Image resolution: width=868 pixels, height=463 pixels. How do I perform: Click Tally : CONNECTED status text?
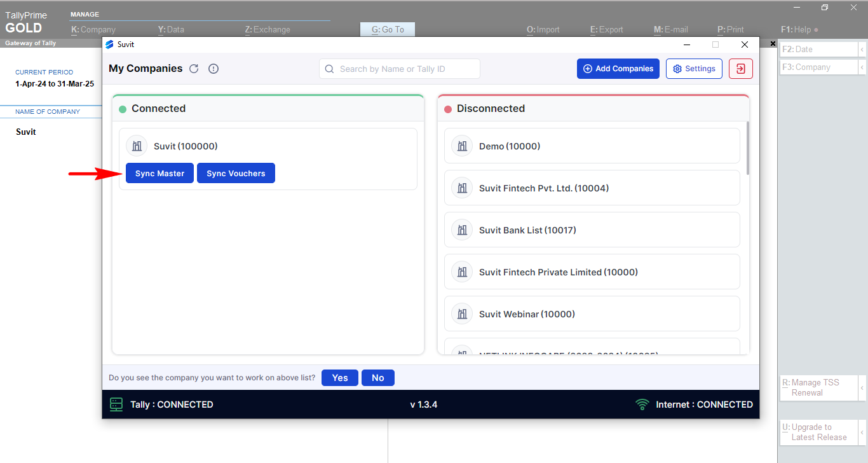pyautogui.click(x=172, y=404)
